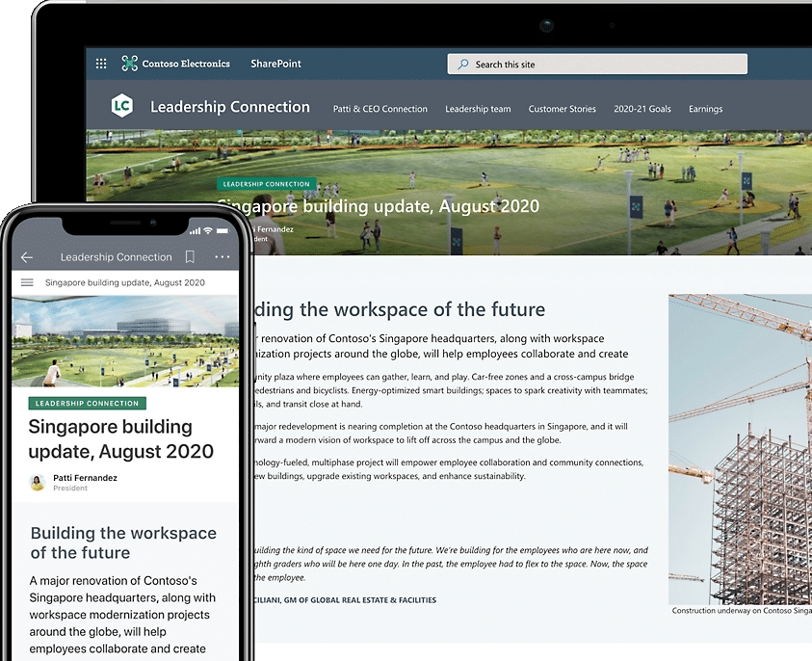Switch to the Earnings tab
Screen dimensions: 812x661
coord(705,109)
